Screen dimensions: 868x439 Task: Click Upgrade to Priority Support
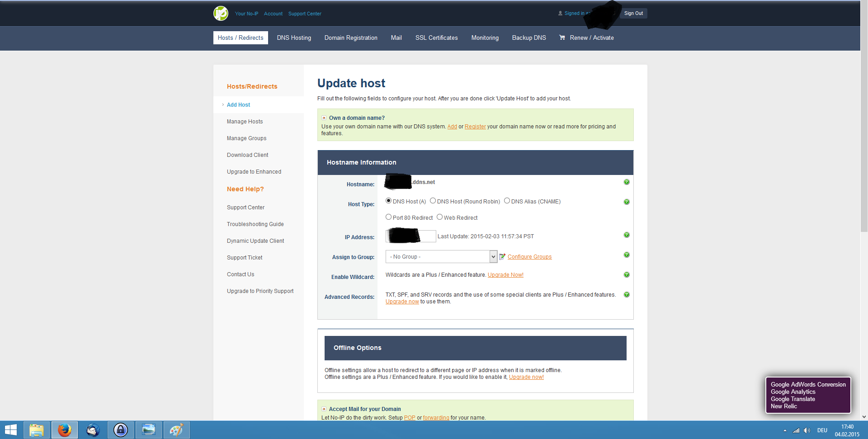(x=260, y=291)
